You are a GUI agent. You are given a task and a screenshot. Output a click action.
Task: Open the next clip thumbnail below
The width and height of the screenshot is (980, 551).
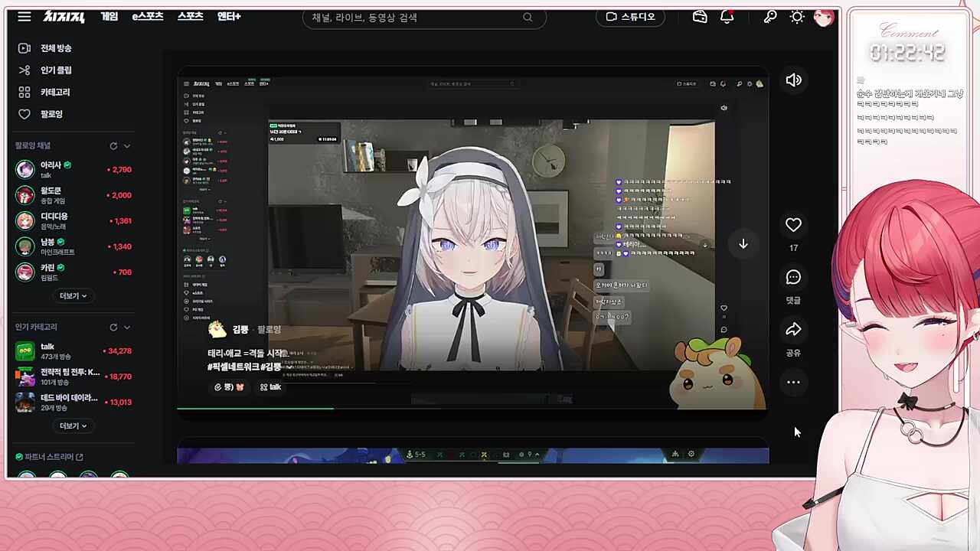coord(472,456)
